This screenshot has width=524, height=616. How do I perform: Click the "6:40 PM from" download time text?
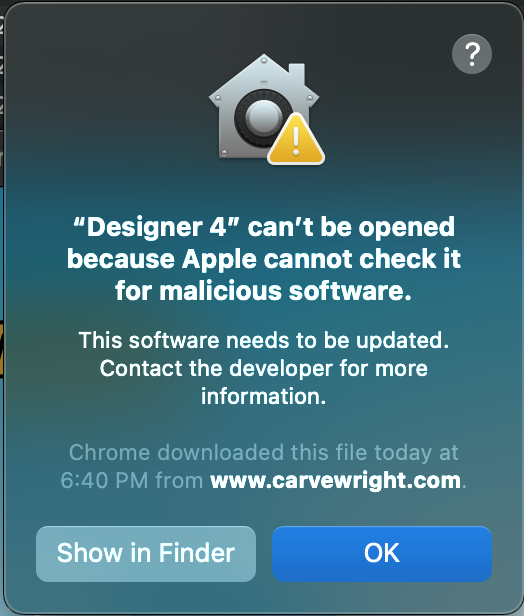point(132,480)
